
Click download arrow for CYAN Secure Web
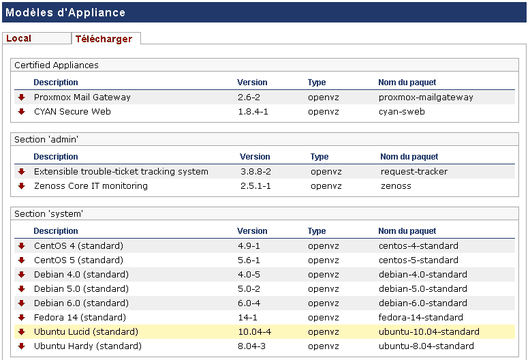point(21,112)
